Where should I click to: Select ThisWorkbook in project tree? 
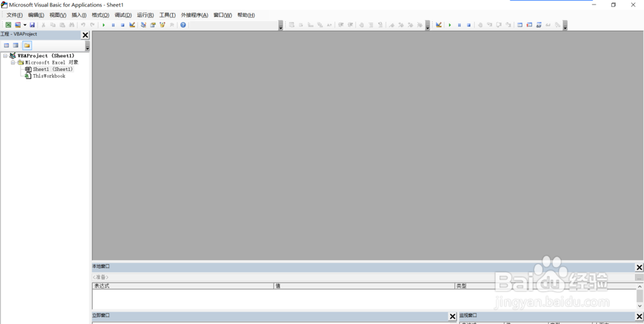pyautogui.click(x=49, y=76)
